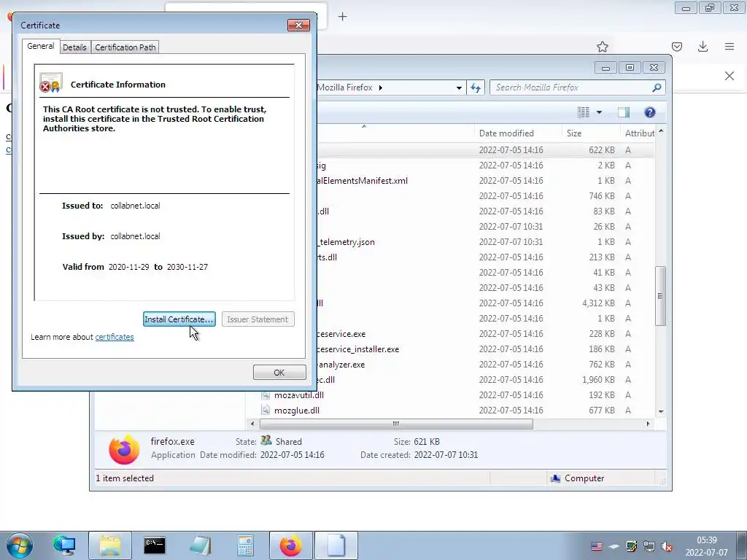Image resolution: width=747 pixels, height=560 pixels.
Task: Confirm the Certificate dialog with OK
Action: pos(279,373)
